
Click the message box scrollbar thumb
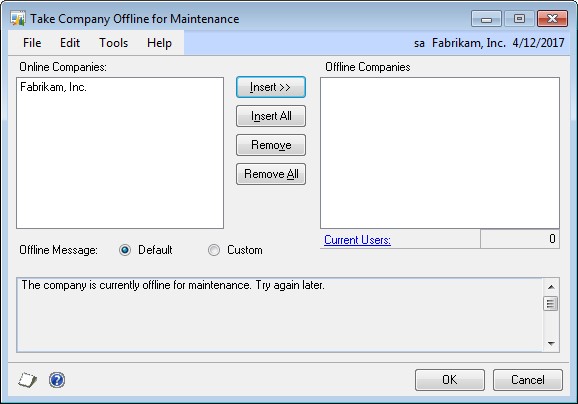(x=551, y=304)
